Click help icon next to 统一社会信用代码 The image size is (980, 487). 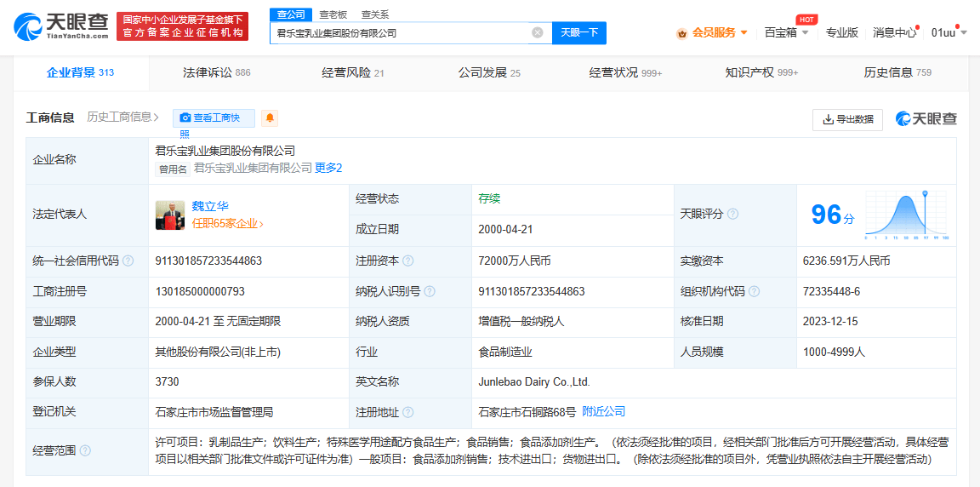128,261
